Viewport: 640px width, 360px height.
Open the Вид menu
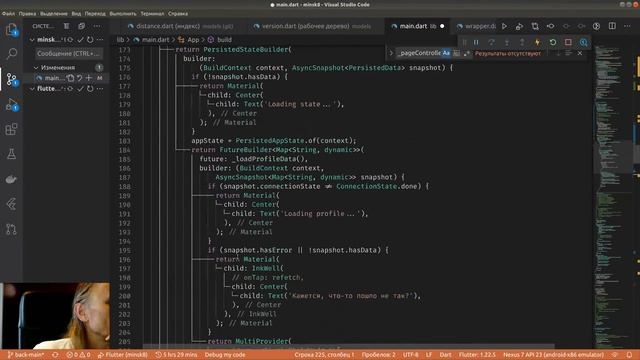[76, 13]
